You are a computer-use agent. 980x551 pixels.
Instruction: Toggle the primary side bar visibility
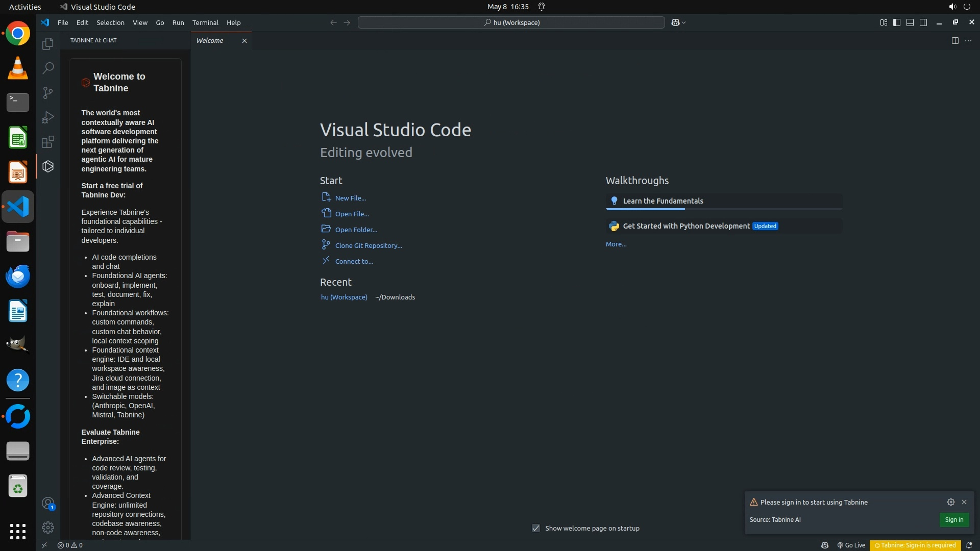tap(897, 22)
